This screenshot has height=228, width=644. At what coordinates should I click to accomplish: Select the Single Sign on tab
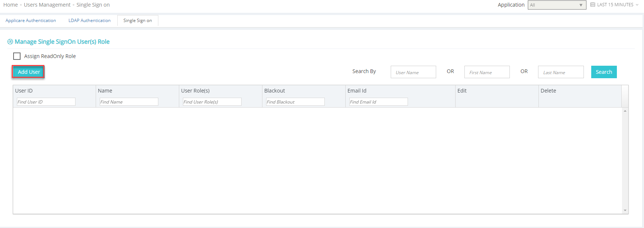[137, 21]
